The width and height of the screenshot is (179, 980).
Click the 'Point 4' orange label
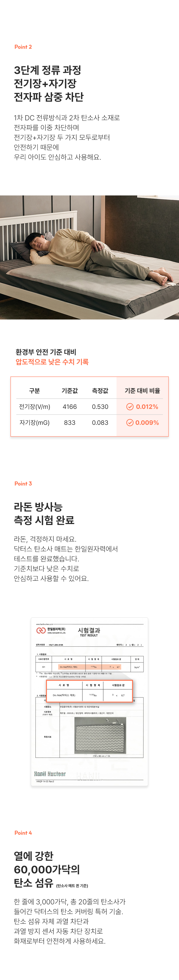pyautogui.click(x=23, y=833)
